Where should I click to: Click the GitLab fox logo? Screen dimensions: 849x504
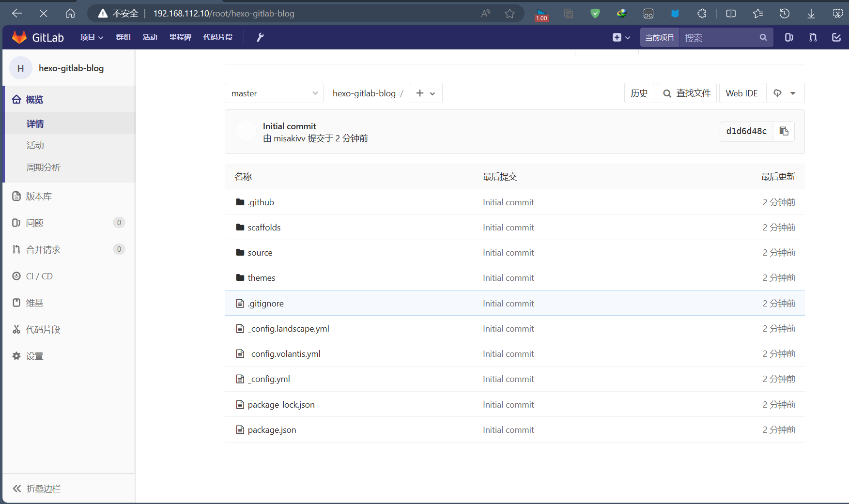[19, 37]
